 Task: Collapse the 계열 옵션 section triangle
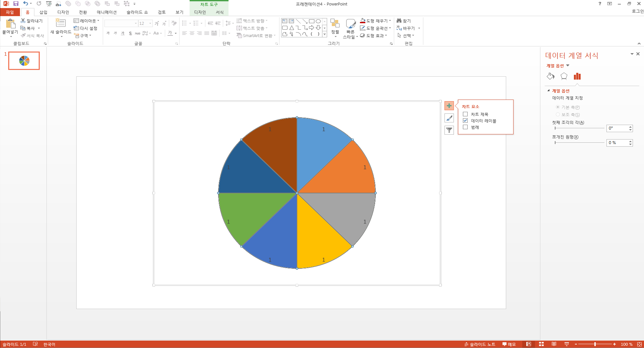point(548,91)
